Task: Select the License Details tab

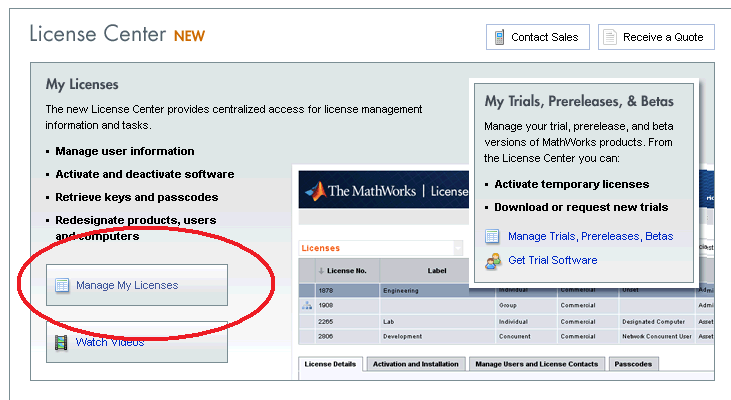Action: [330, 364]
